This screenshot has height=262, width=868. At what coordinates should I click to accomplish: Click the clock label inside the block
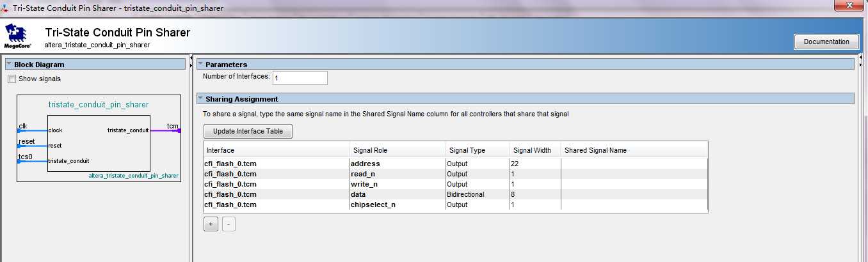pyautogui.click(x=55, y=130)
